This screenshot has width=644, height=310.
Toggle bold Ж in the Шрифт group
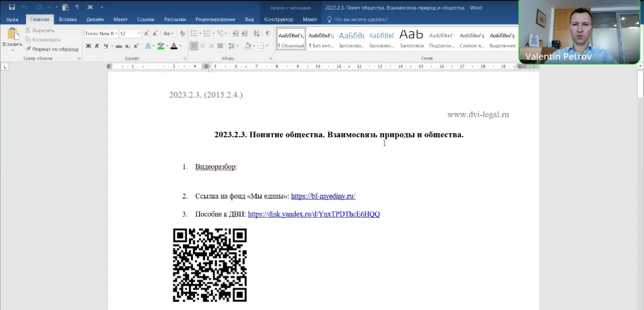pos(88,46)
